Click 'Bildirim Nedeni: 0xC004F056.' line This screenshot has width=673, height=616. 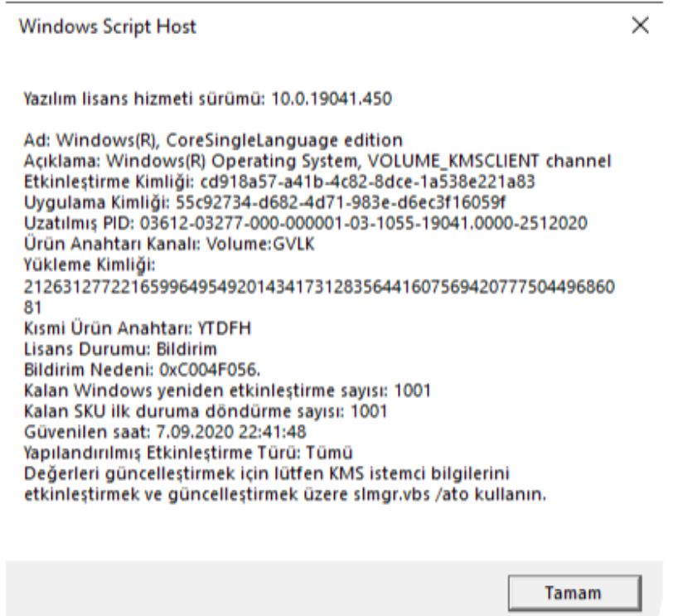coord(142,370)
